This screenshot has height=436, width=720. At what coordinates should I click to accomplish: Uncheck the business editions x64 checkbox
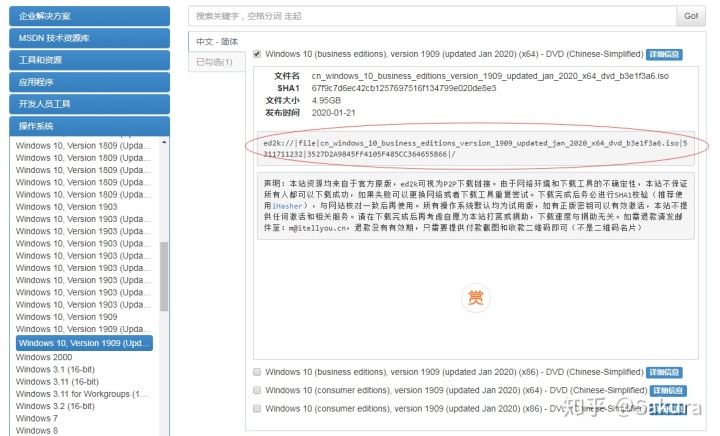[x=257, y=54]
